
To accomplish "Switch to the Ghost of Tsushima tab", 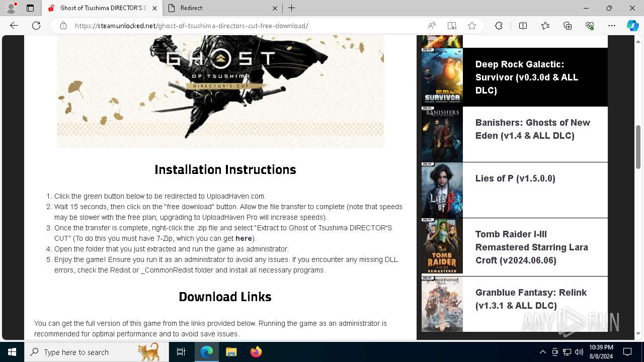I will (x=103, y=8).
